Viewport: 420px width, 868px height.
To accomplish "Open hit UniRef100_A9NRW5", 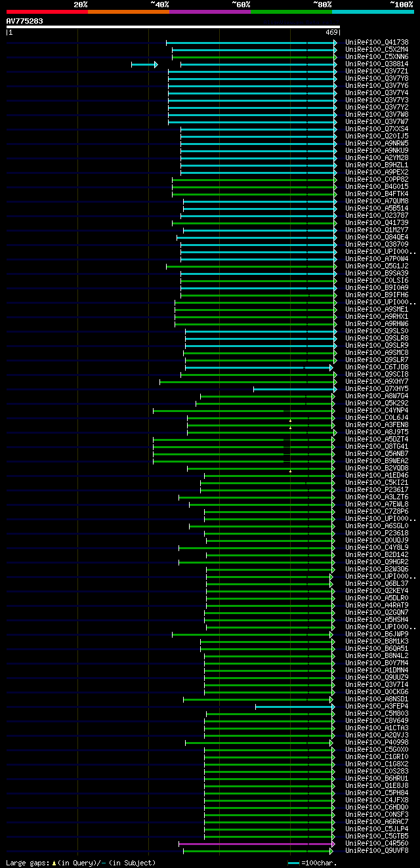I will (377, 143).
